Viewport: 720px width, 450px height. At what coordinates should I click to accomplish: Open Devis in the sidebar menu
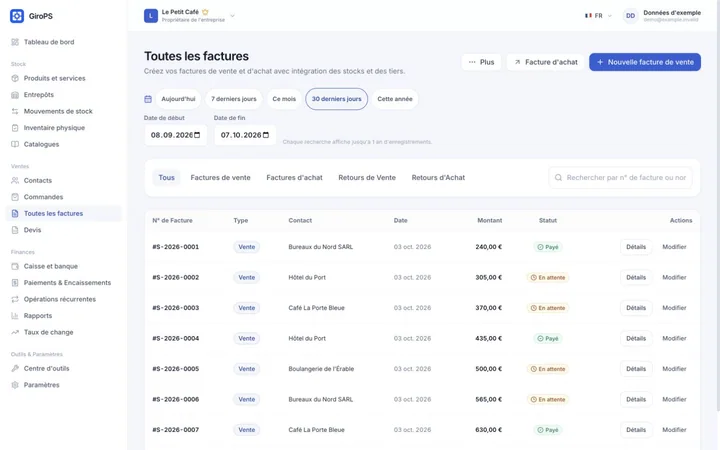(64, 230)
